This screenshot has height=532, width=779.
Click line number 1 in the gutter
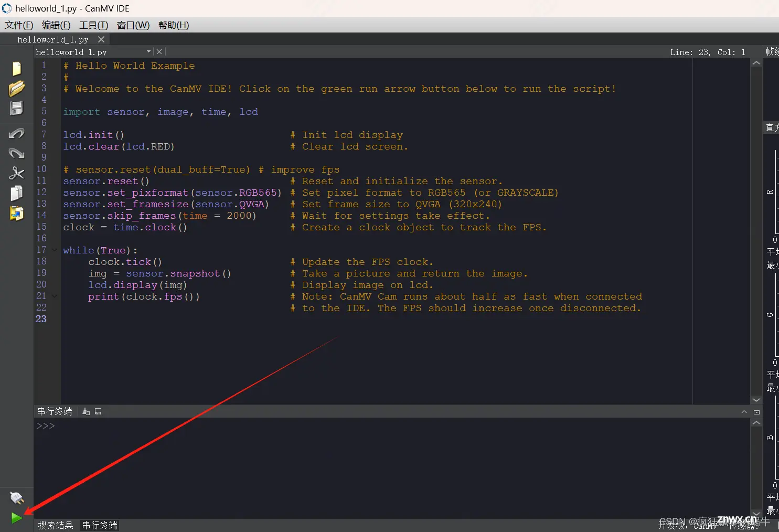click(x=44, y=65)
